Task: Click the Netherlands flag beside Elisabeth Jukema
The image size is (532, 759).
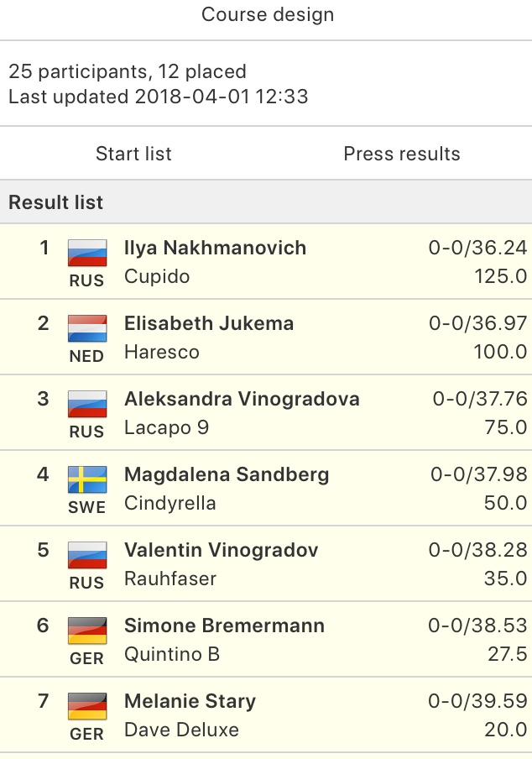Action: 87,328
